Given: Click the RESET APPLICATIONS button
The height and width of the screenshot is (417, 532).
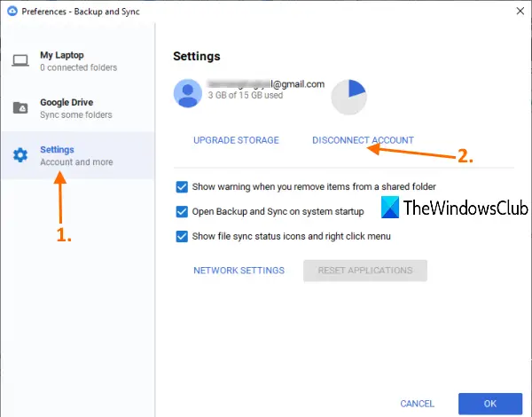Looking at the screenshot, I should click(365, 271).
